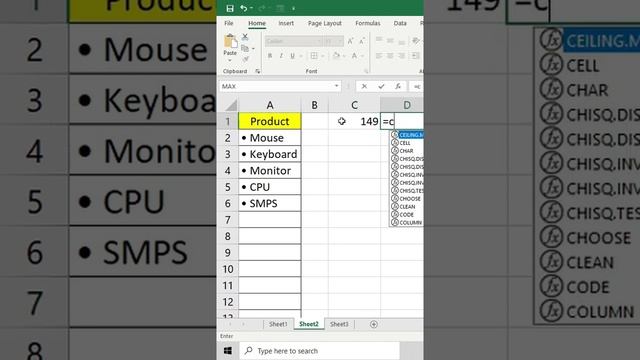Click the Increase Font Size icon
Viewport: 640px width, 360px height.
(351, 41)
